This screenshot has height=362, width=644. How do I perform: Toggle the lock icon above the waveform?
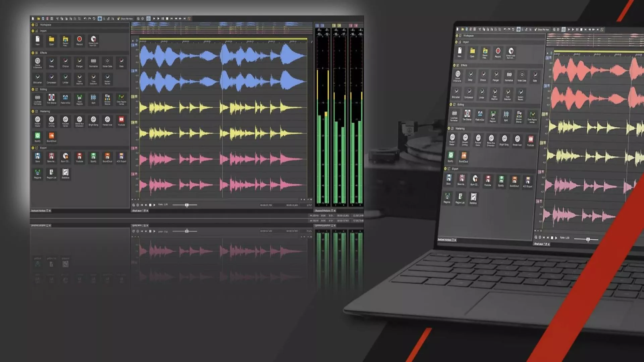point(133,41)
